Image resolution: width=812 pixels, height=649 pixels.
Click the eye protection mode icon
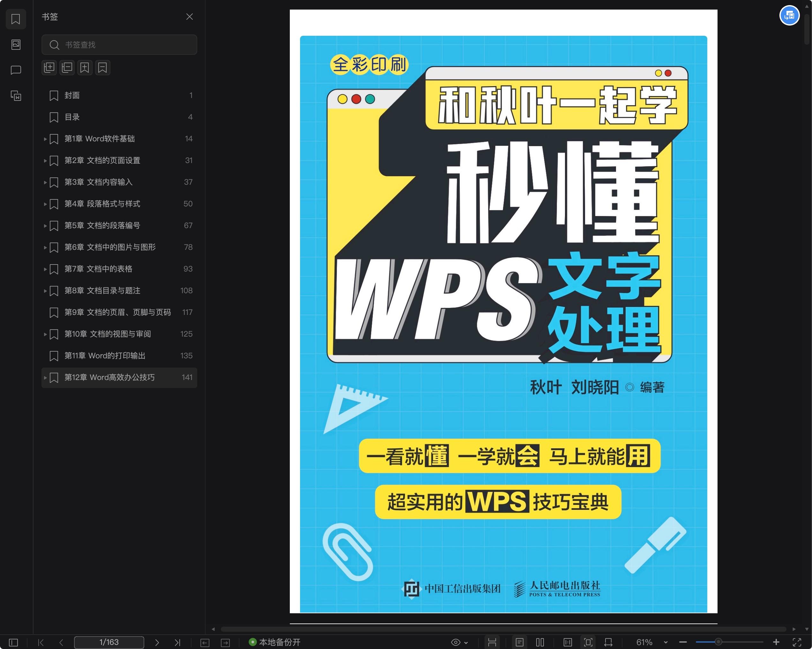click(455, 642)
